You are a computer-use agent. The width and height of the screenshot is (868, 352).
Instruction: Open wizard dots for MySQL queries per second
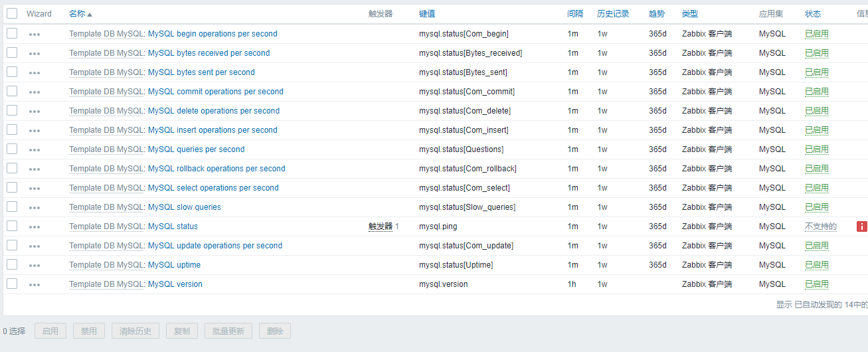coord(35,149)
